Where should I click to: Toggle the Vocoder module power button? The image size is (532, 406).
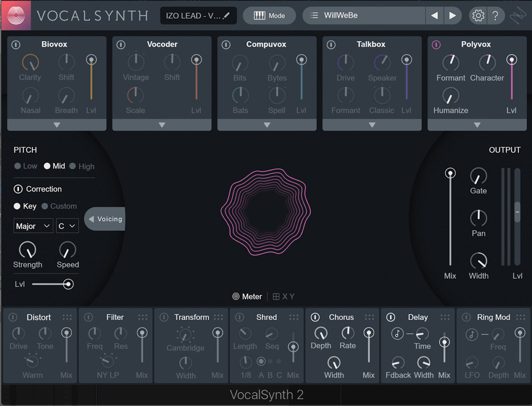click(x=121, y=45)
